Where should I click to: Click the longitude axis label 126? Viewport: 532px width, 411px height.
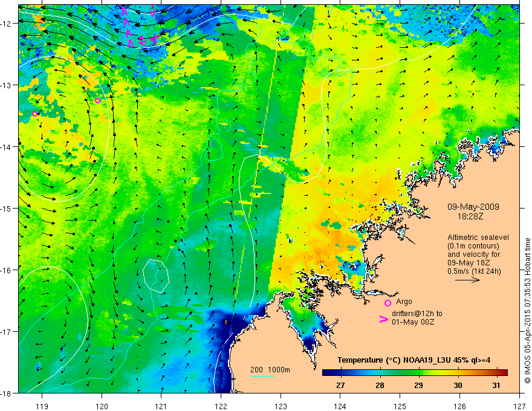[459, 406]
